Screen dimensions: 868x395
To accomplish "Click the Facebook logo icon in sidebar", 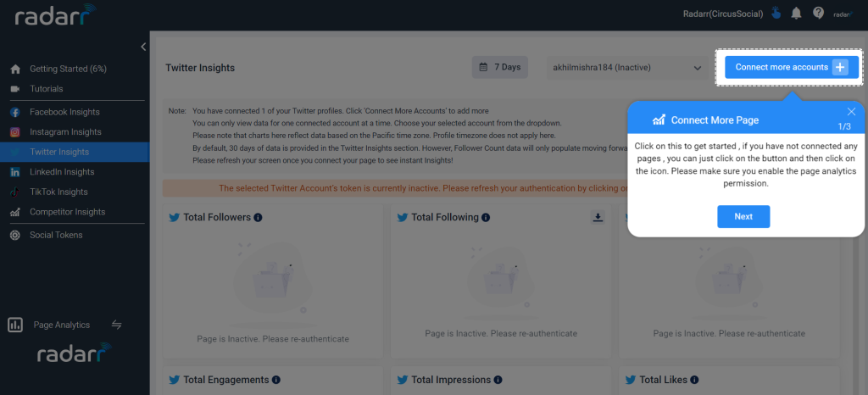I will click(x=15, y=112).
